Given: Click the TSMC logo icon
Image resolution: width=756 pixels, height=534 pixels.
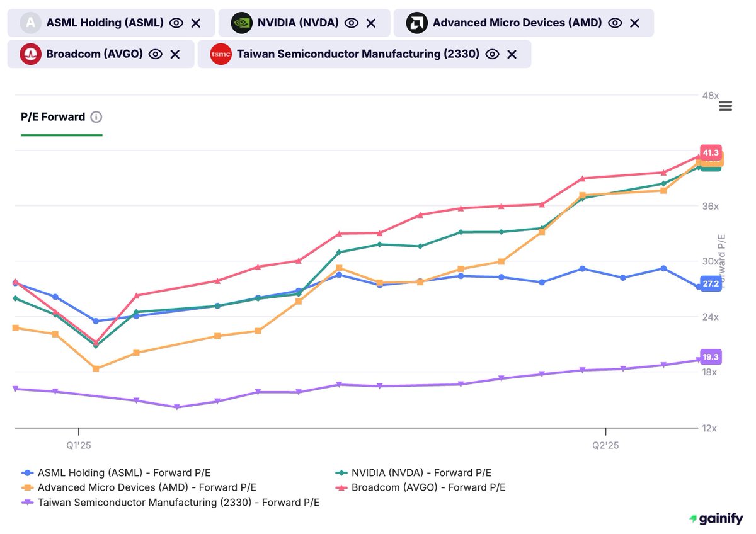Looking at the screenshot, I should click(221, 54).
